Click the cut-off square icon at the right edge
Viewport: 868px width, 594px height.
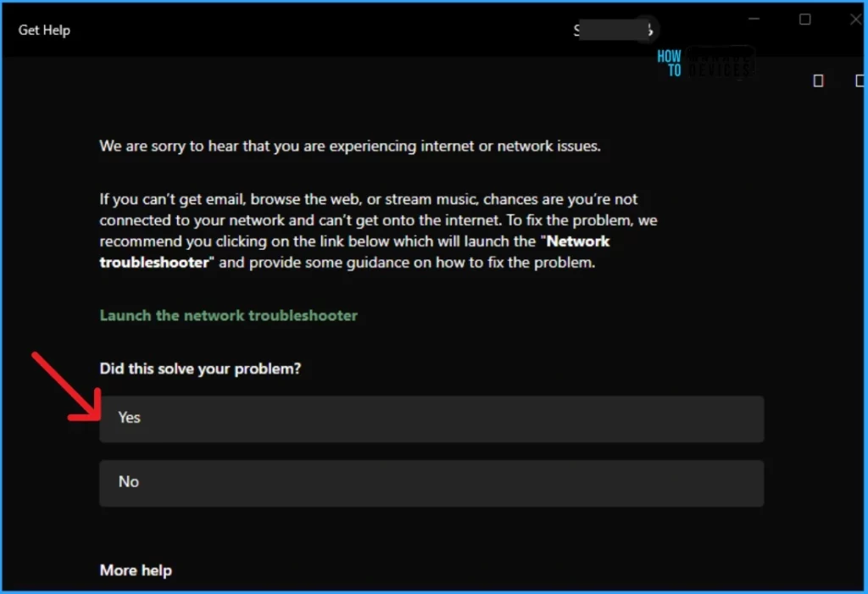pyautogui.click(x=860, y=80)
